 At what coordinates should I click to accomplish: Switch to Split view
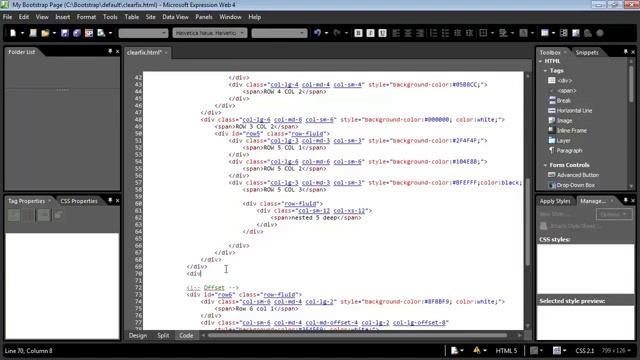[x=163, y=336]
